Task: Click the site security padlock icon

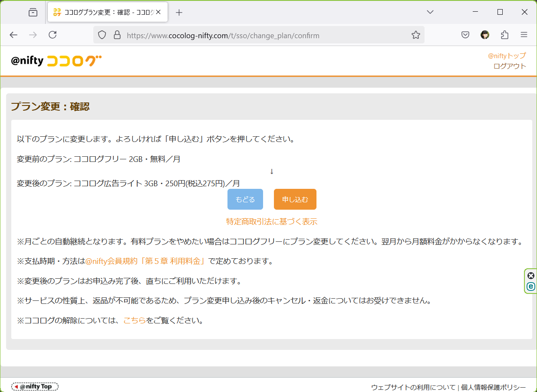Action: 117,35
